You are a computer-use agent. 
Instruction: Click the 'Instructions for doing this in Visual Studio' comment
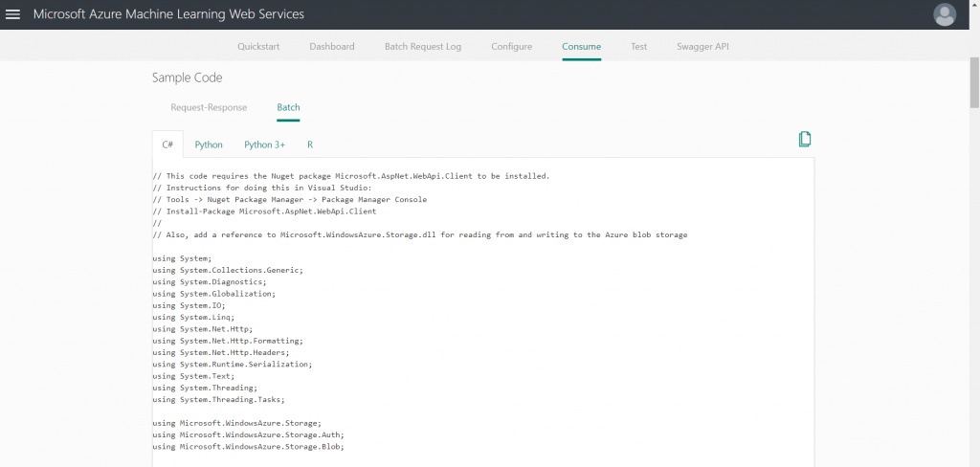pos(262,188)
